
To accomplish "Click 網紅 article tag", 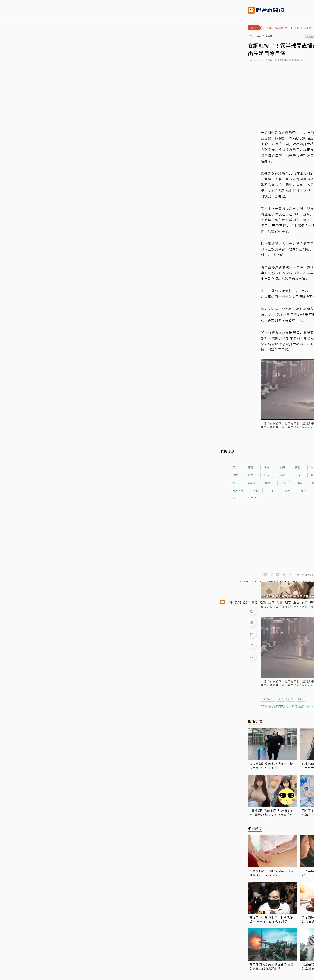I will [301, 699].
